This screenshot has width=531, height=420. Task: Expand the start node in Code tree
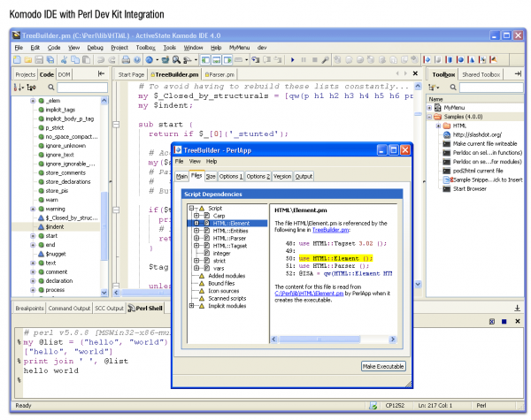click(32, 236)
